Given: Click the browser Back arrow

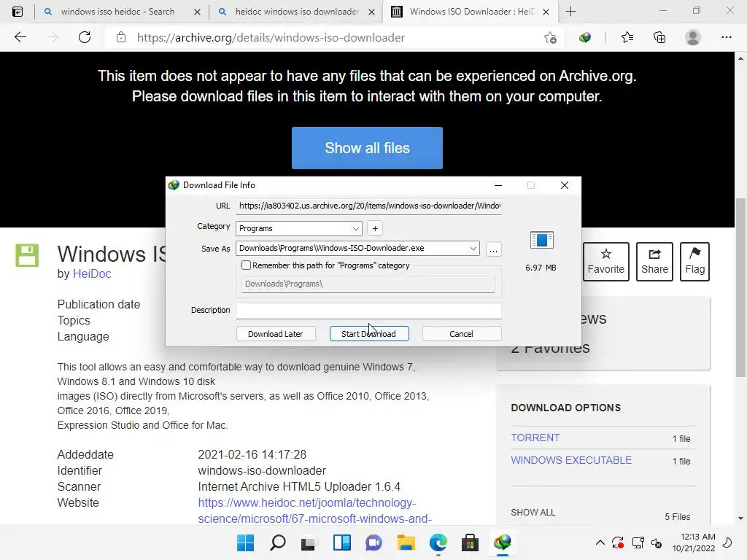Looking at the screenshot, I should pyautogui.click(x=20, y=37).
